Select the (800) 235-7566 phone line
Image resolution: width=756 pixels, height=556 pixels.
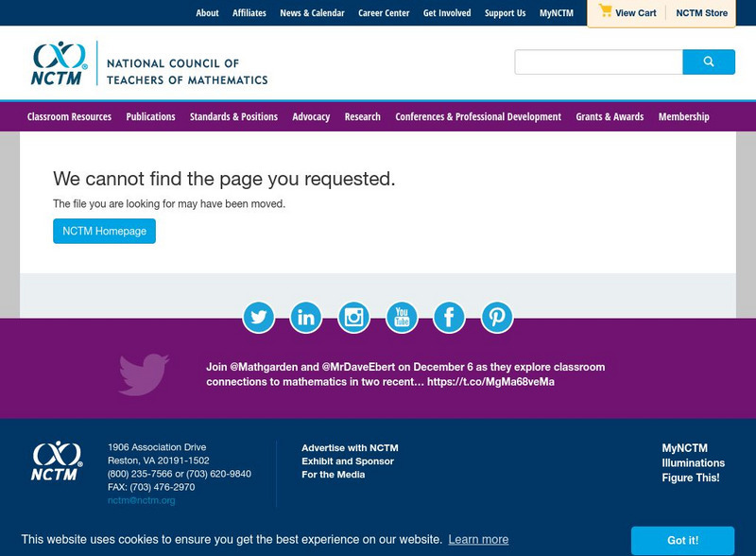click(x=180, y=474)
